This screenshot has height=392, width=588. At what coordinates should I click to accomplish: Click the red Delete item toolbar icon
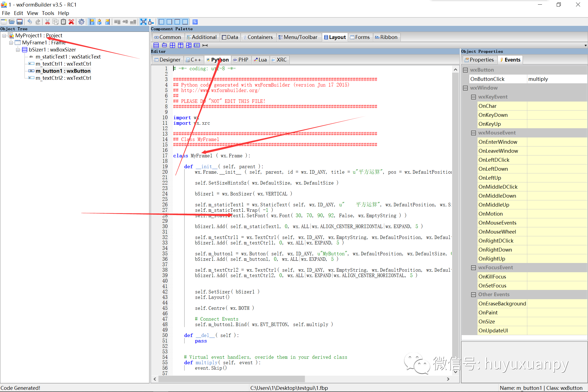coord(71,22)
